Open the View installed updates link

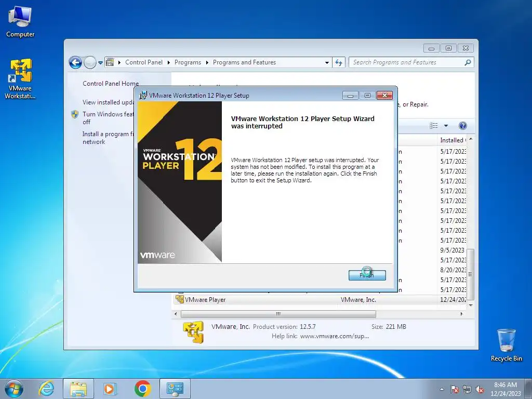click(x=108, y=102)
